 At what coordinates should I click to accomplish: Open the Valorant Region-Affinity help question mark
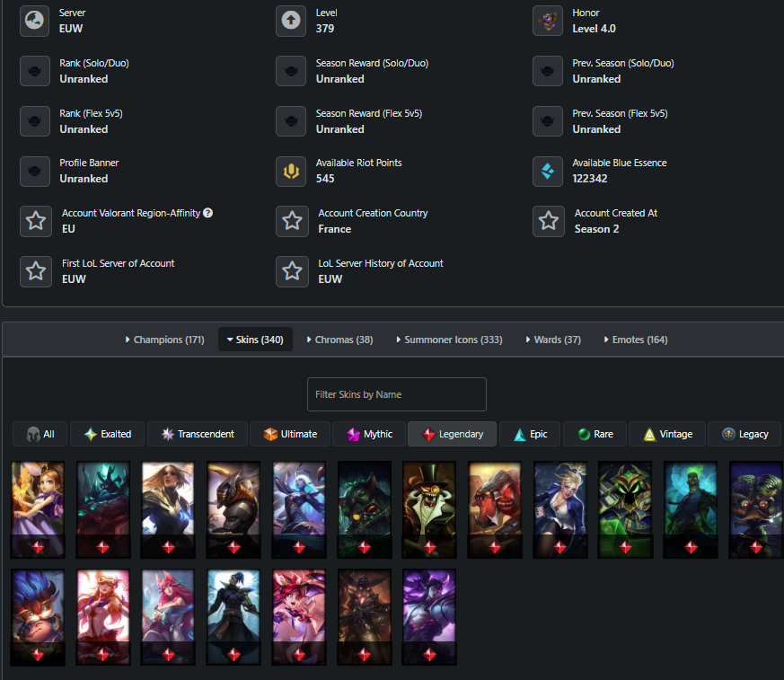(208, 213)
